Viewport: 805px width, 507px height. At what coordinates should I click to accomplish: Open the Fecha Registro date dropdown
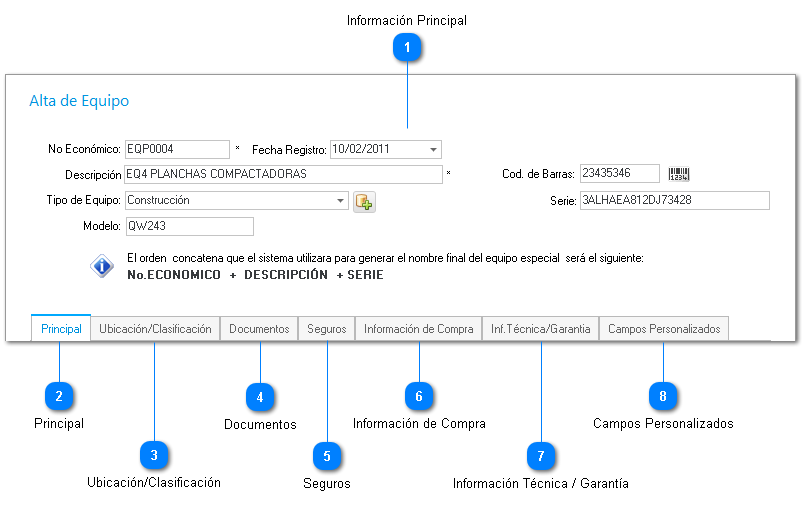click(433, 150)
